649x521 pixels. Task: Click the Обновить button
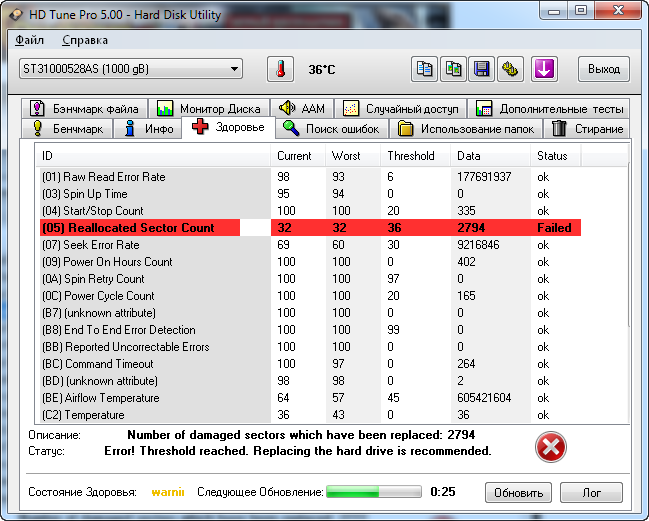tap(518, 492)
